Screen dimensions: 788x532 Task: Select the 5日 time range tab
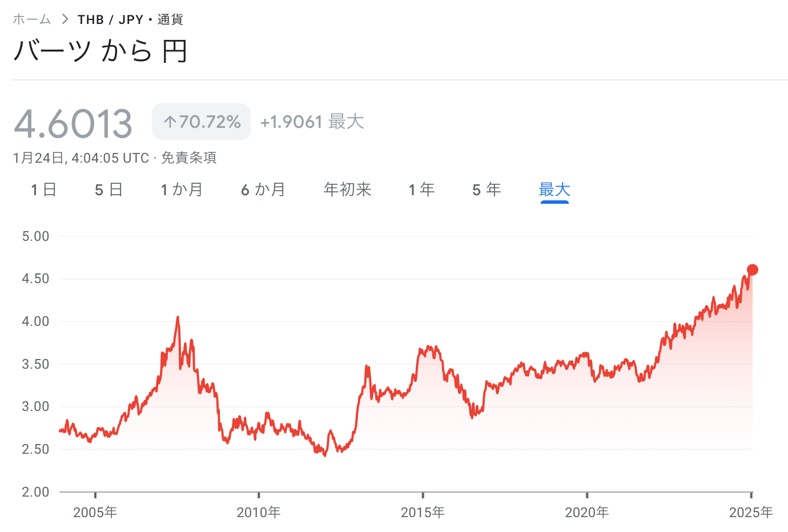click(108, 190)
